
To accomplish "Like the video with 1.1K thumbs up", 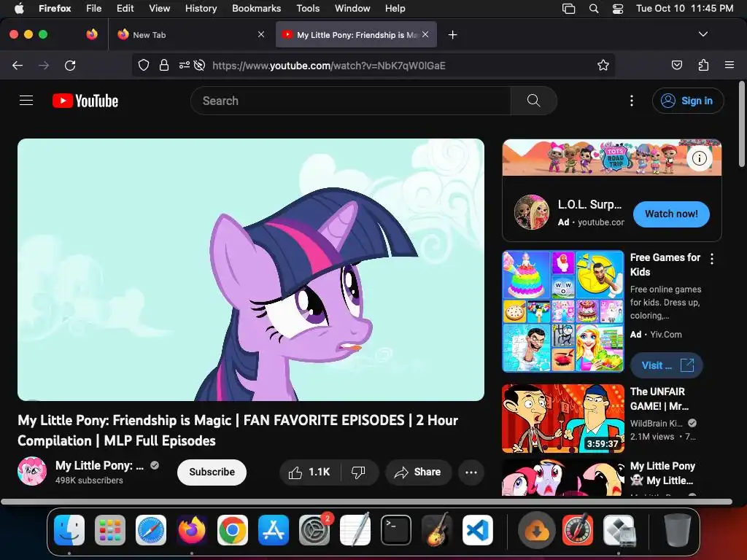I will [x=309, y=472].
